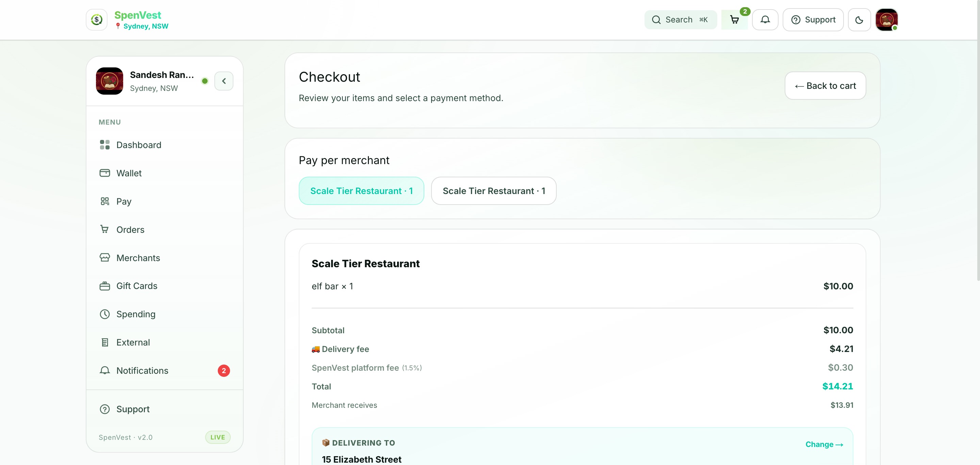Click the Wallet card icon
Viewport: 980px width, 465px height.
(x=104, y=173)
